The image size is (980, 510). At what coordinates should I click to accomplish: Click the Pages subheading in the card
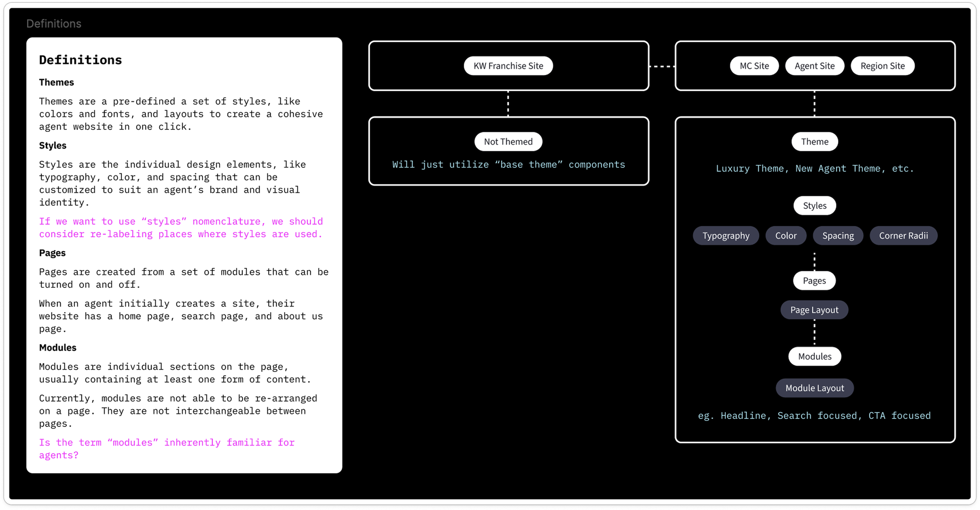(x=52, y=253)
